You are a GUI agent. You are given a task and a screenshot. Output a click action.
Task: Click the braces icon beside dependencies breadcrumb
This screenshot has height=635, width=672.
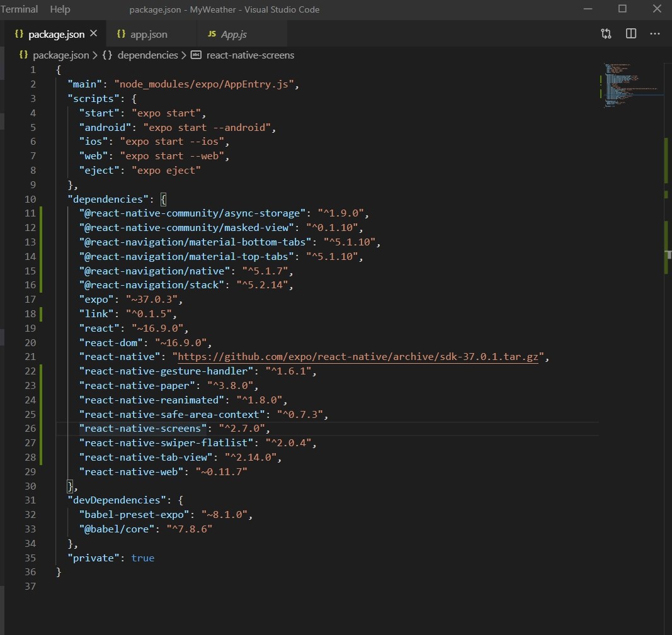[x=107, y=55]
